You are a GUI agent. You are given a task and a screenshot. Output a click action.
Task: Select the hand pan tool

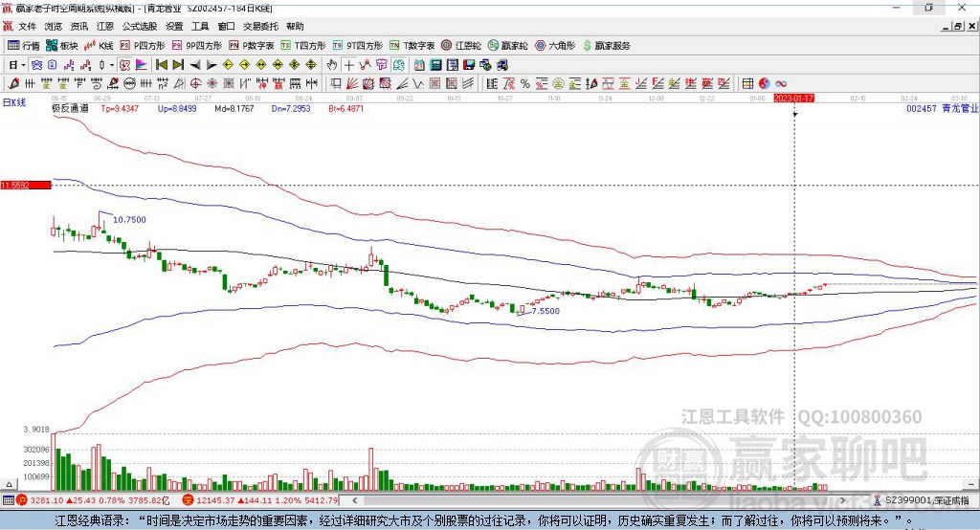click(x=331, y=65)
